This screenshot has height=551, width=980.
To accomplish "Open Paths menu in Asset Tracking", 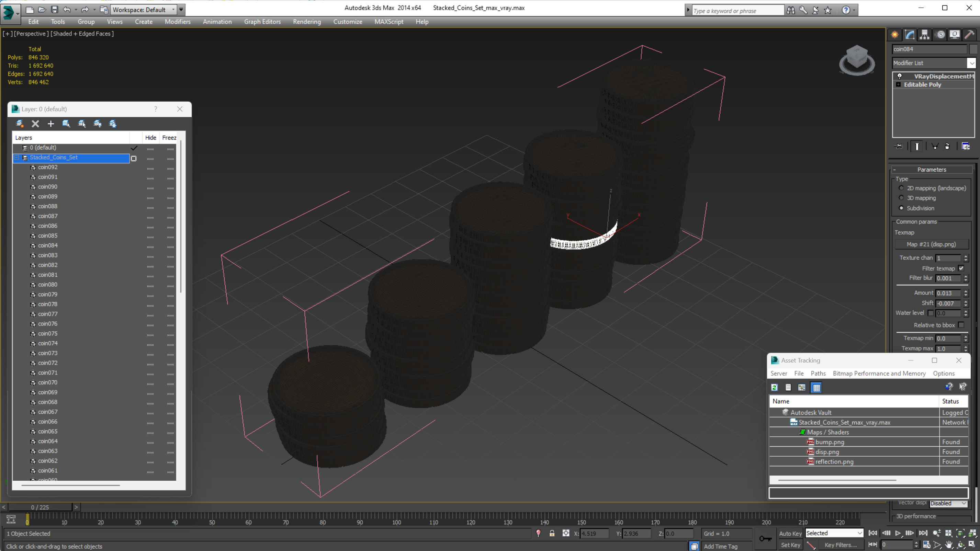I will [818, 374].
